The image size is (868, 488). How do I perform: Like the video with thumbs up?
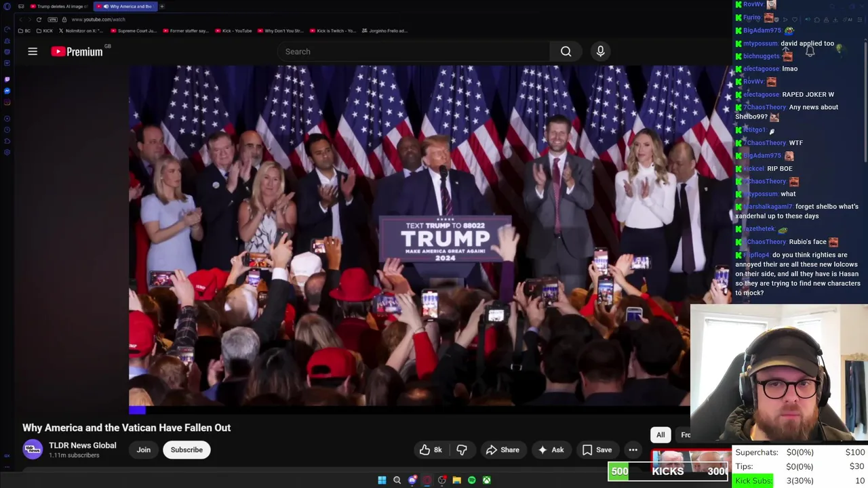pyautogui.click(x=431, y=449)
